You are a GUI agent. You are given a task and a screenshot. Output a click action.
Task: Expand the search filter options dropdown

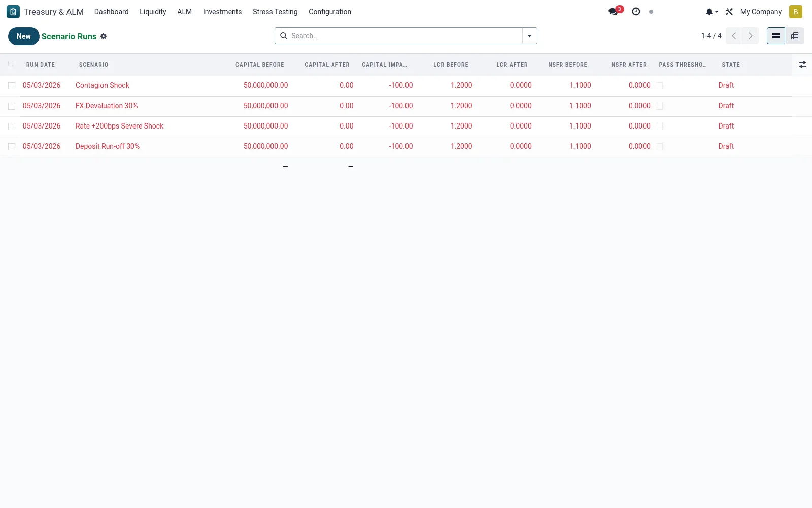coord(529,36)
